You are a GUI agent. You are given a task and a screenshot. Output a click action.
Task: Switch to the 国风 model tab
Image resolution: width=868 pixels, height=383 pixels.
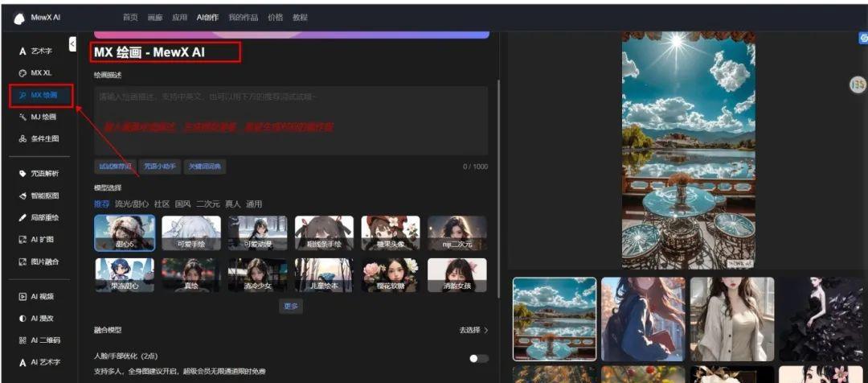pyautogui.click(x=183, y=204)
